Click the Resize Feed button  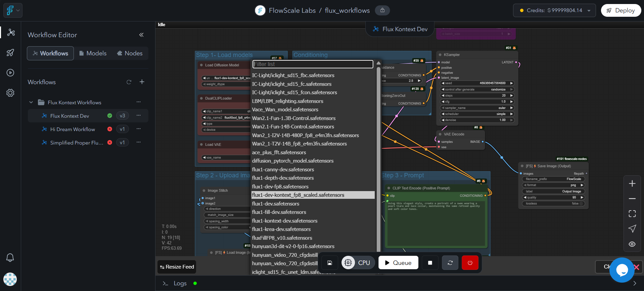(177, 267)
